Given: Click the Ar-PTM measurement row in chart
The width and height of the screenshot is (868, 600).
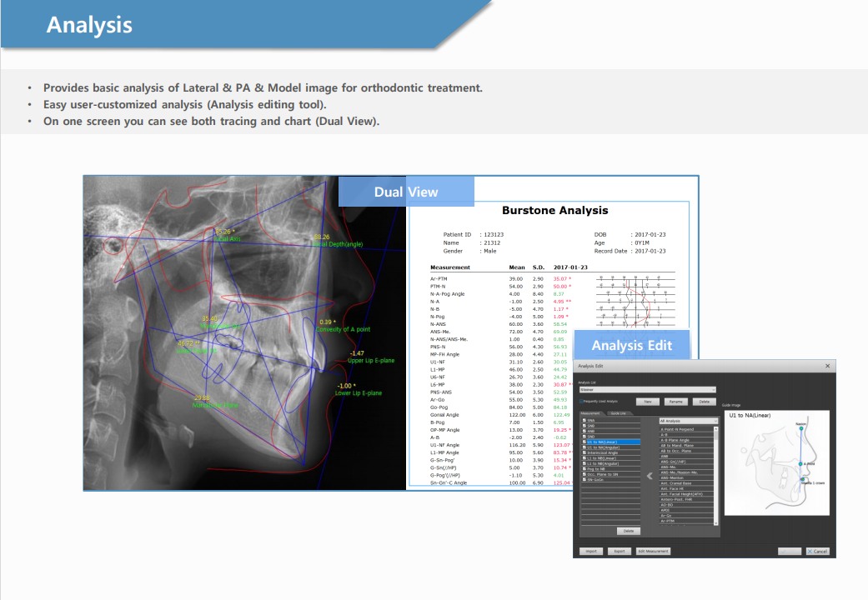Looking at the screenshot, I should tap(500, 279).
